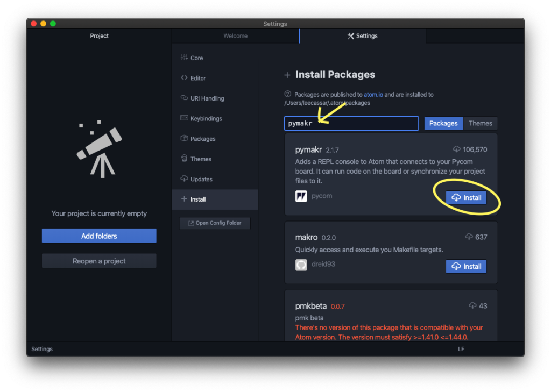Click the makro version 0.2.0 text
Image resolution: width=551 pixels, height=392 pixels.
pos(329,238)
